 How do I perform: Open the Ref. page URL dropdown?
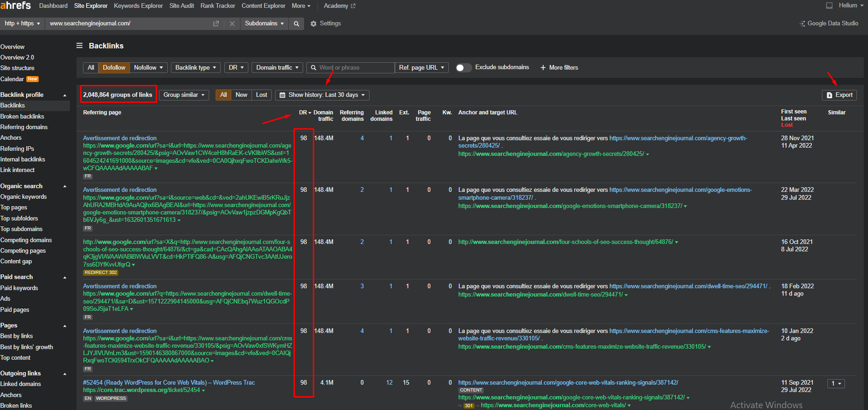(422, 67)
